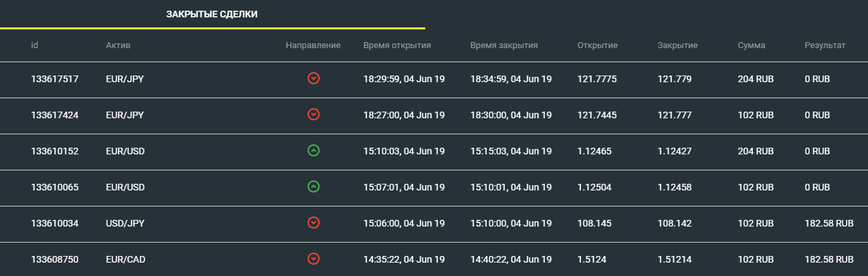Open the ЗАКРЫТЫЕ СДЕЛКИ tab
868x276 pixels.
pyautogui.click(x=212, y=14)
